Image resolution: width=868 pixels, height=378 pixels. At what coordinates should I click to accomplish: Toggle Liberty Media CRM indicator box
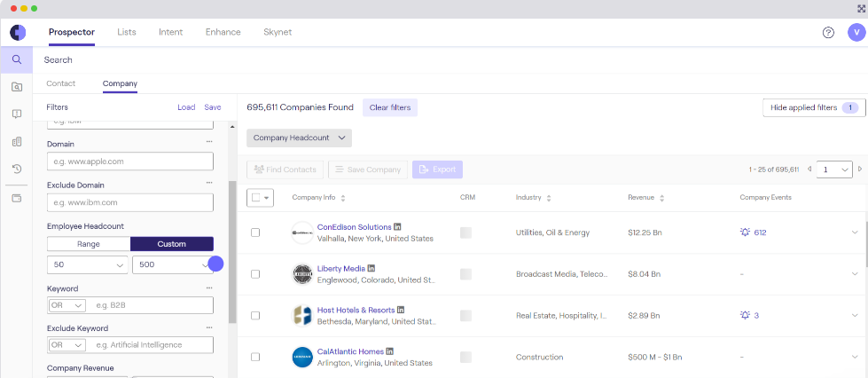click(x=465, y=274)
